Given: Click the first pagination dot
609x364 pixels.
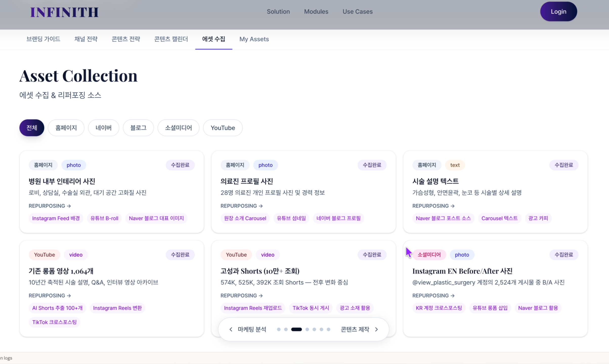Looking at the screenshot, I should coord(279,329).
